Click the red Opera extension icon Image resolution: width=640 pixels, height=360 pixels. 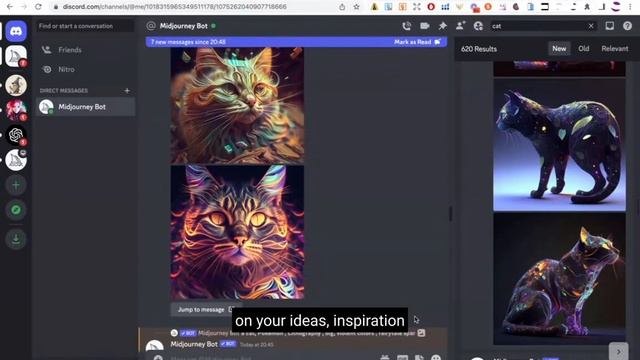click(x=431, y=7)
